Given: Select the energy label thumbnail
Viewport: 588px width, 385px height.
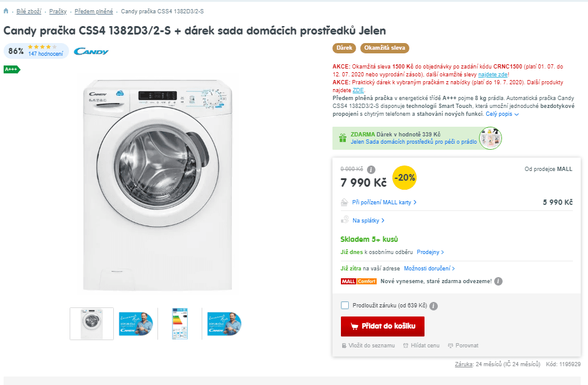Looking at the screenshot, I should point(180,324).
